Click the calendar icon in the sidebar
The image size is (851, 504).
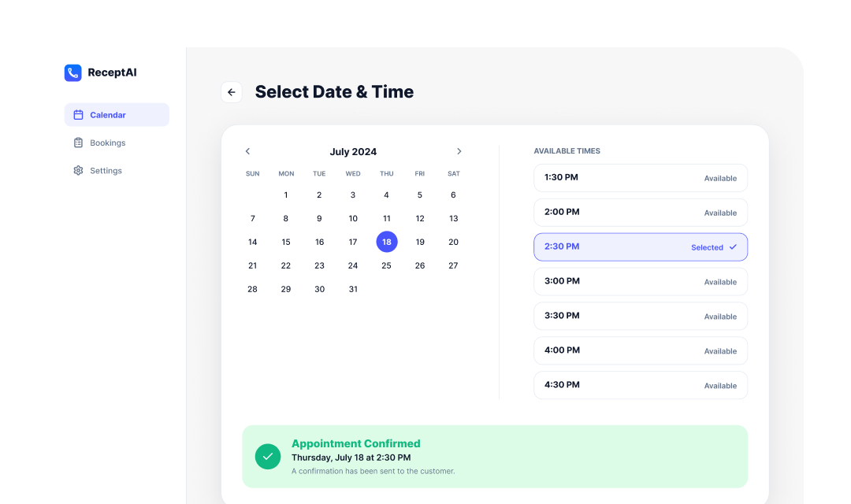pos(78,115)
